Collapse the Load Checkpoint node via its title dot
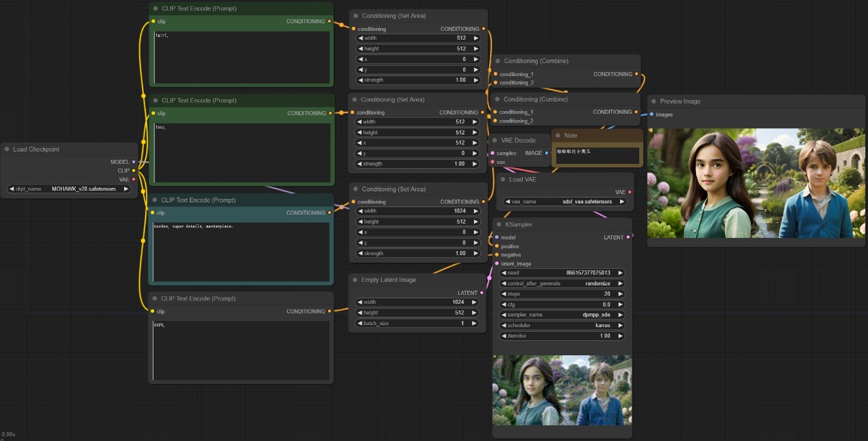Screen dimensions: 868x441 point(7,150)
